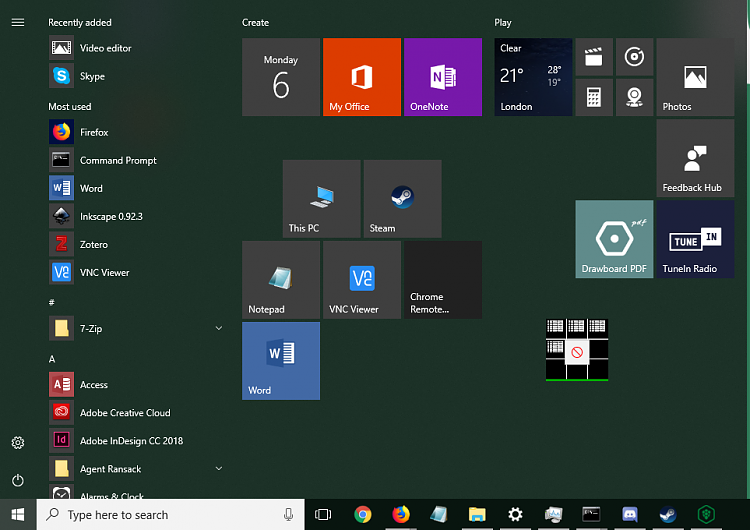Open the Drawboard PDF tile

coord(614,239)
